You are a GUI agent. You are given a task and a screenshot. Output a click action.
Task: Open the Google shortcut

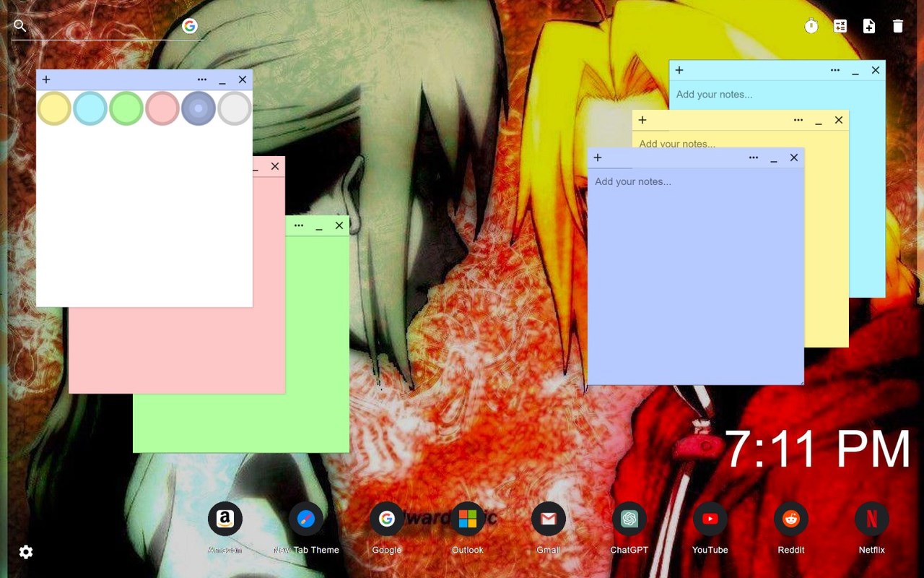pyautogui.click(x=387, y=519)
